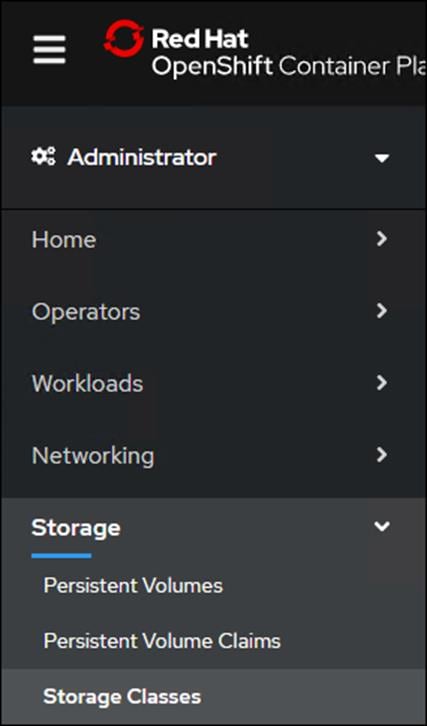427x726 pixels.
Task: Click the Home chevron arrow
Action: [x=382, y=239]
